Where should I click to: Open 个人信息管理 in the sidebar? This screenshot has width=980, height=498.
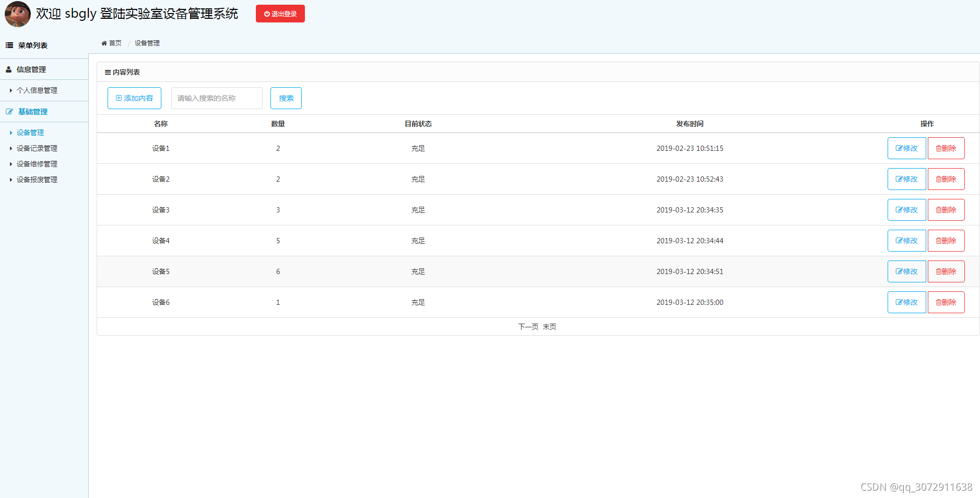[37, 90]
